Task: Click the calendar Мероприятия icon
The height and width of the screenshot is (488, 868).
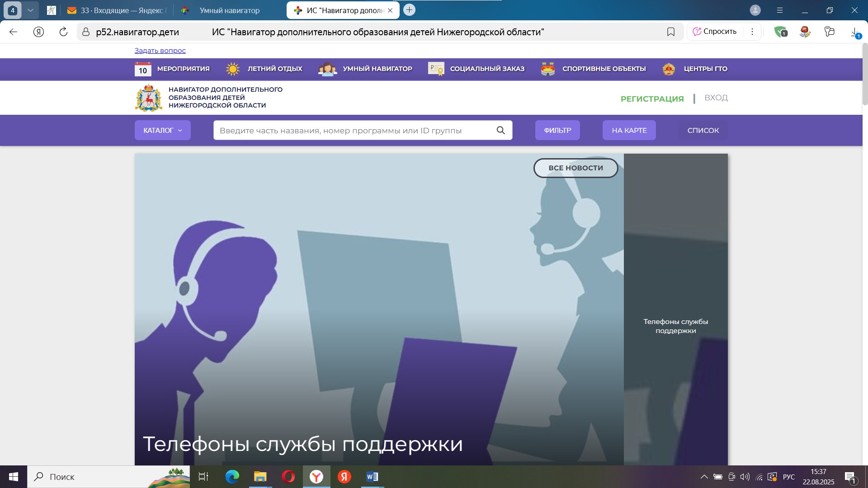Action: point(143,69)
